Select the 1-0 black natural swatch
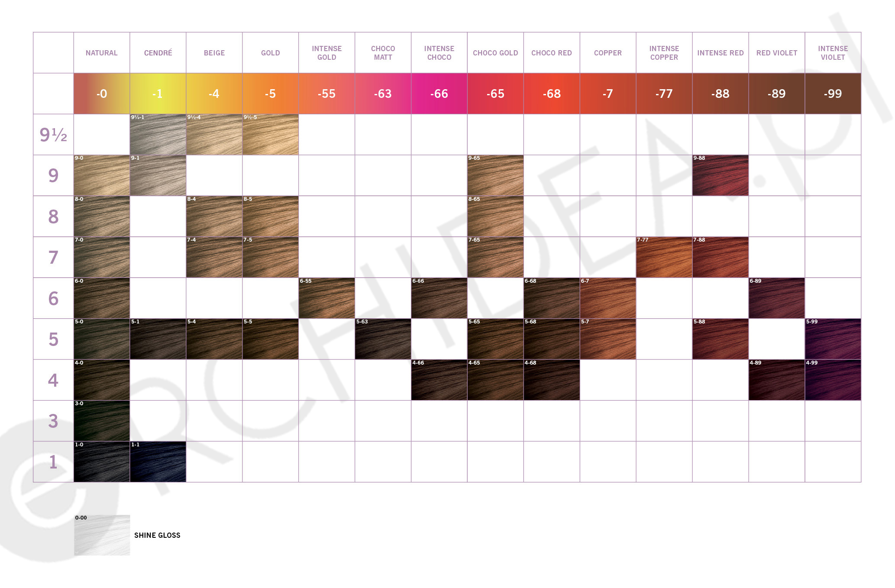The height and width of the screenshot is (588, 895). (x=102, y=462)
